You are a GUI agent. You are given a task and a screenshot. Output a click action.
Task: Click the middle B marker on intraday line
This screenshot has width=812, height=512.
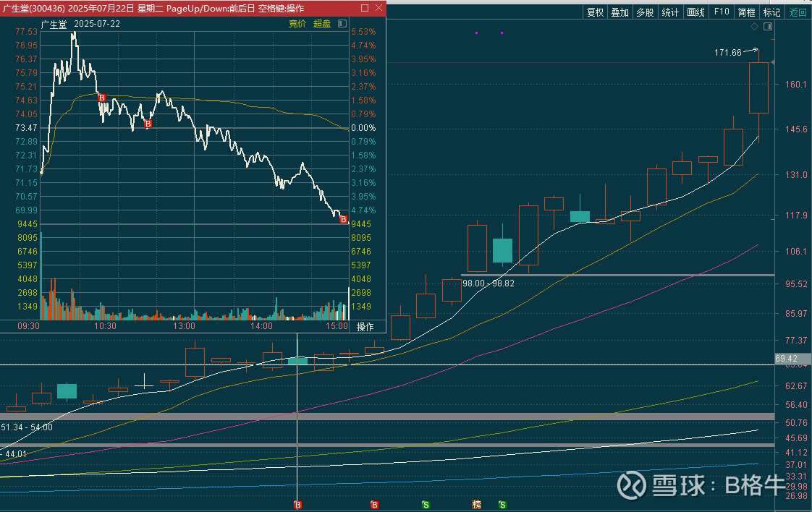[148, 124]
